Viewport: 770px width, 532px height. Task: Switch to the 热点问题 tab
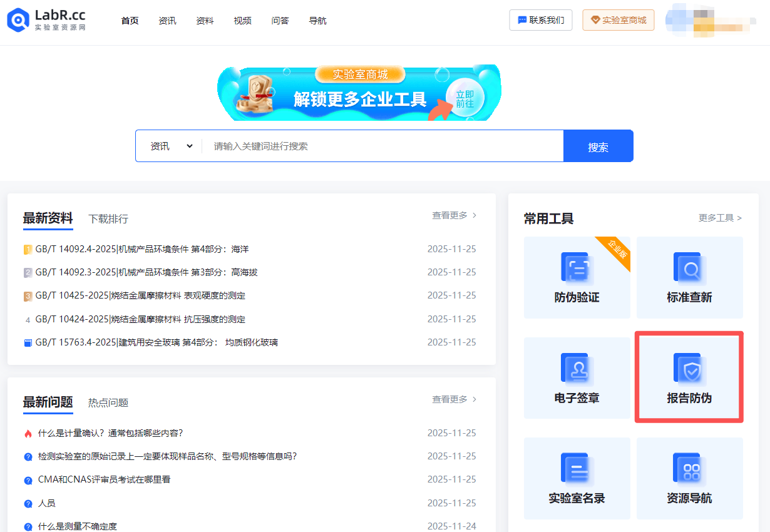pos(108,403)
